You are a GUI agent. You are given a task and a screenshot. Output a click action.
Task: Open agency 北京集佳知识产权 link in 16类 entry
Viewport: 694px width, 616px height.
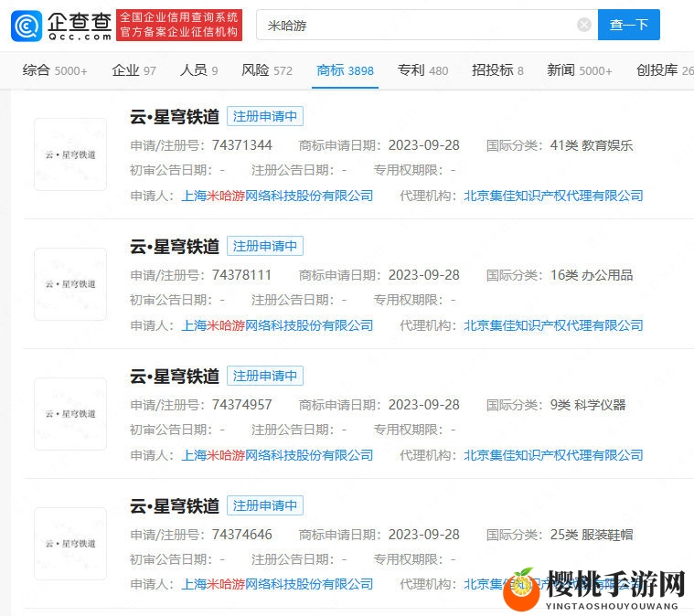click(554, 325)
